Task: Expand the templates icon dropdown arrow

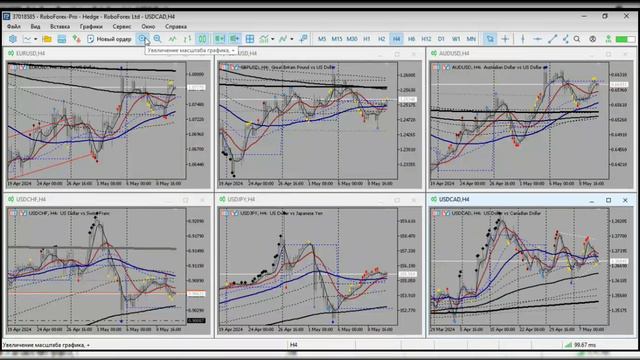Action: pyautogui.click(x=291, y=39)
